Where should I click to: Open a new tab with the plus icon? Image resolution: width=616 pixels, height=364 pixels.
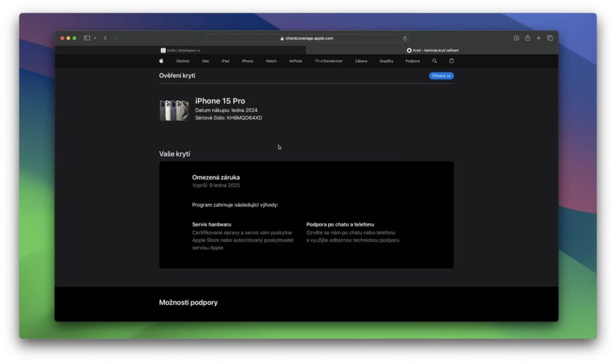538,38
